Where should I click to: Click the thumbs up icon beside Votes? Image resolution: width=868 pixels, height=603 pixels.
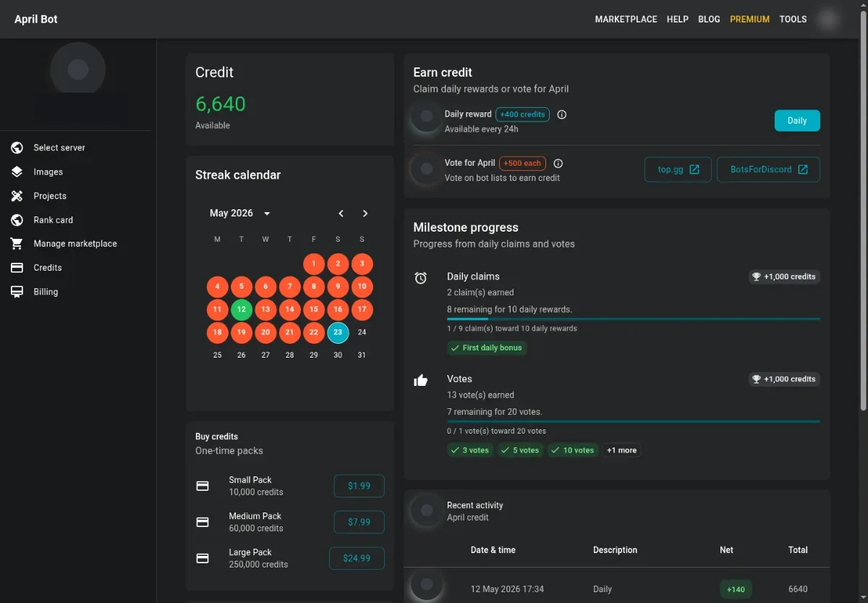421,380
